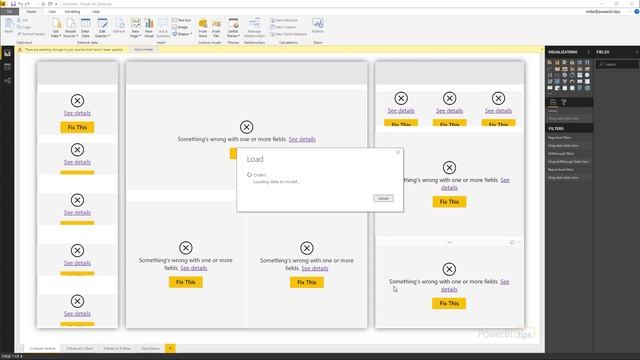This screenshot has width=640, height=360.
Task: Switch to the View ribbon tab
Action: coord(52,12)
